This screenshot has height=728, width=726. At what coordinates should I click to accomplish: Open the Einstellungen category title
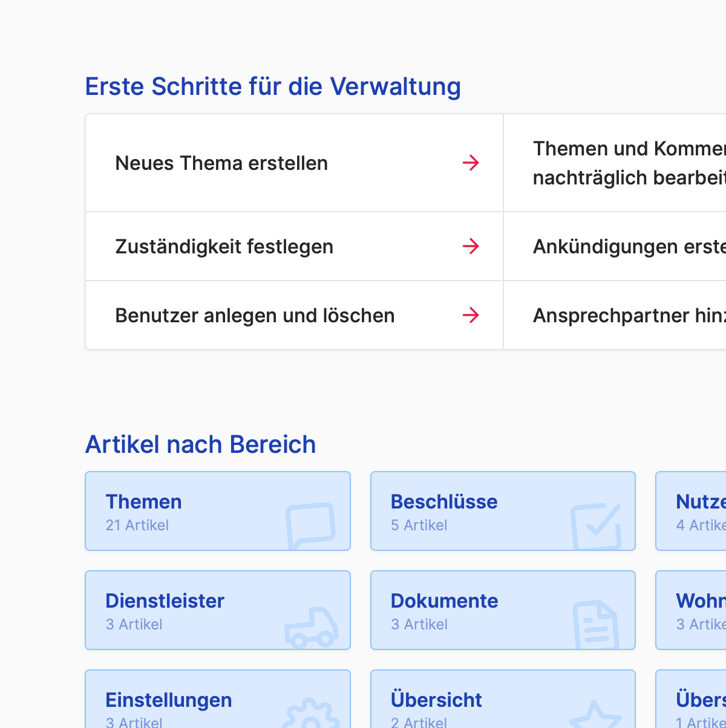coord(168,700)
